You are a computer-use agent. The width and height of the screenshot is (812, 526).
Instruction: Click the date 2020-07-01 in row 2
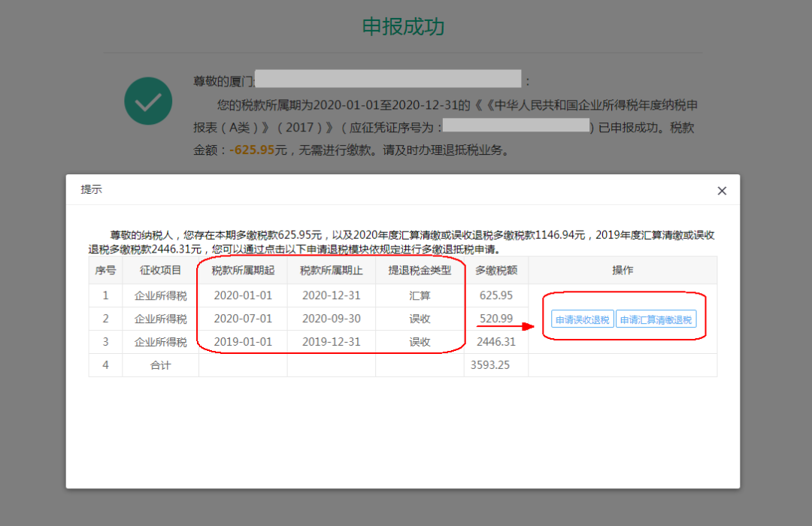(242, 318)
